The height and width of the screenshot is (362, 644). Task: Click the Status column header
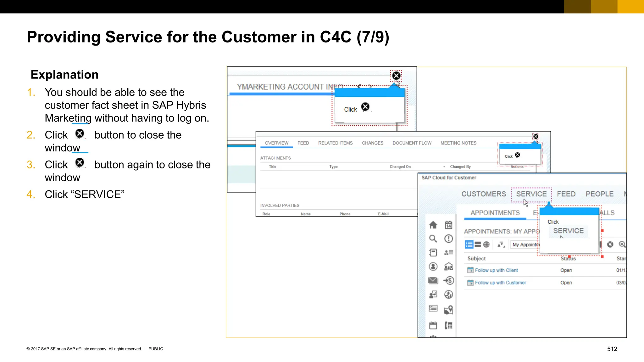pos(568,259)
